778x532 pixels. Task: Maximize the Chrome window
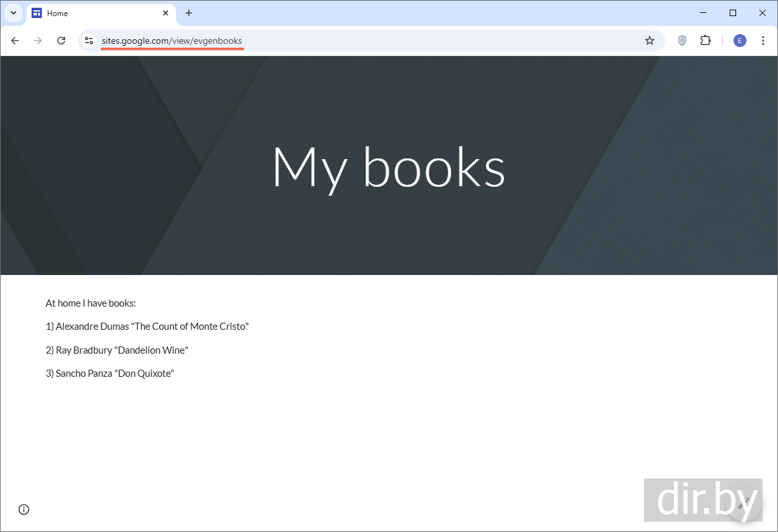point(733,13)
